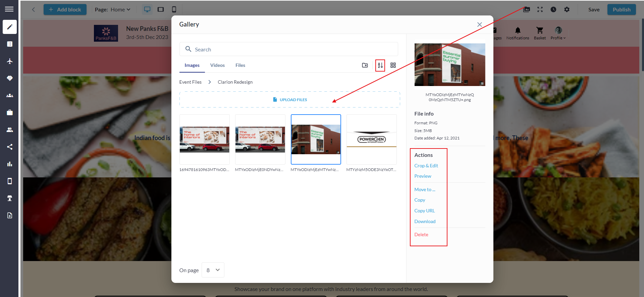Switch to tablet preview mode

(161, 9)
